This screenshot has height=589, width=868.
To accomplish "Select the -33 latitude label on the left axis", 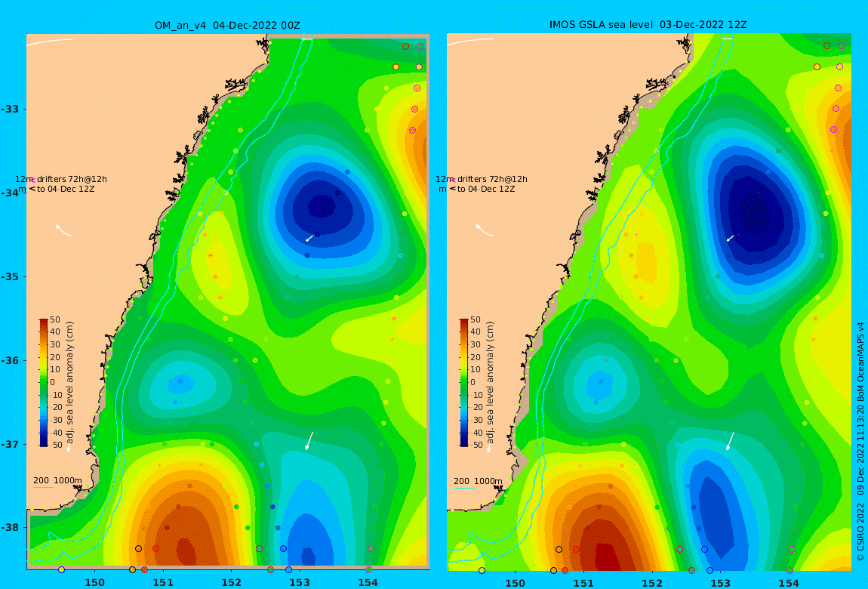I will (x=9, y=109).
